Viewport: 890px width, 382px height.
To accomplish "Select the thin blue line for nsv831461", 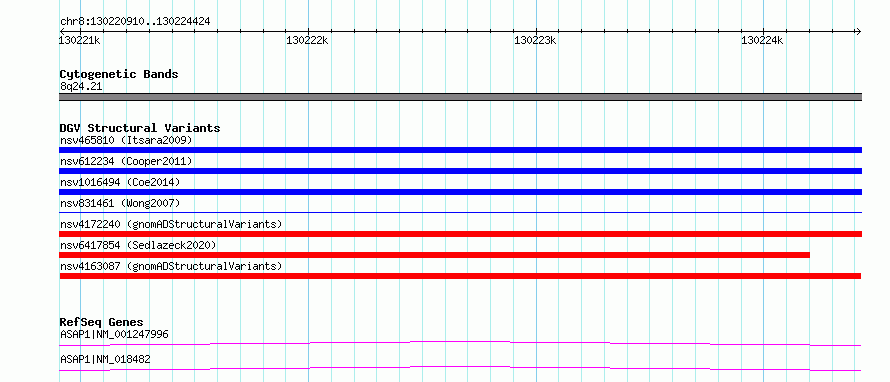I will [x=460, y=212].
